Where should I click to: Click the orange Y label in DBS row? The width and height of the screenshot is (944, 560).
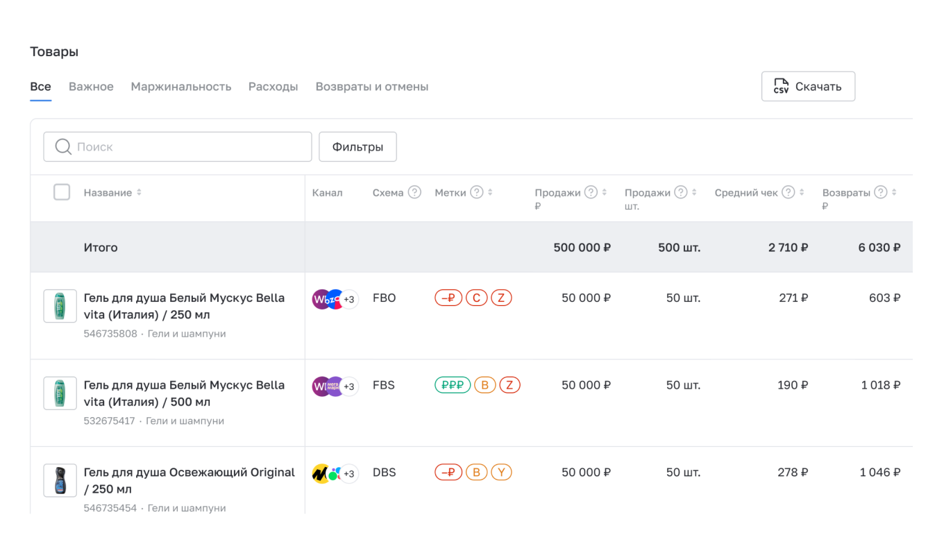coord(501,473)
